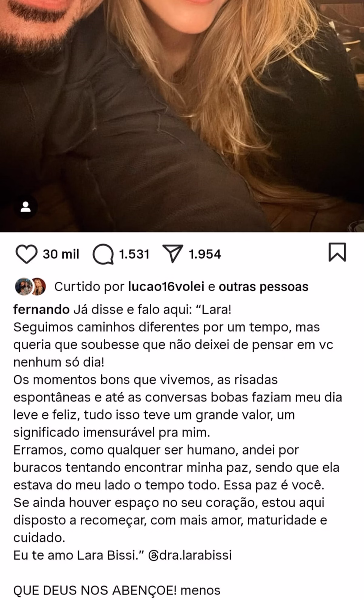The height and width of the screenshot is (600, 364).
Task: Tap the QUE DEUS NOS ABENÇOE! line
Action: click(x=95, y=591)
